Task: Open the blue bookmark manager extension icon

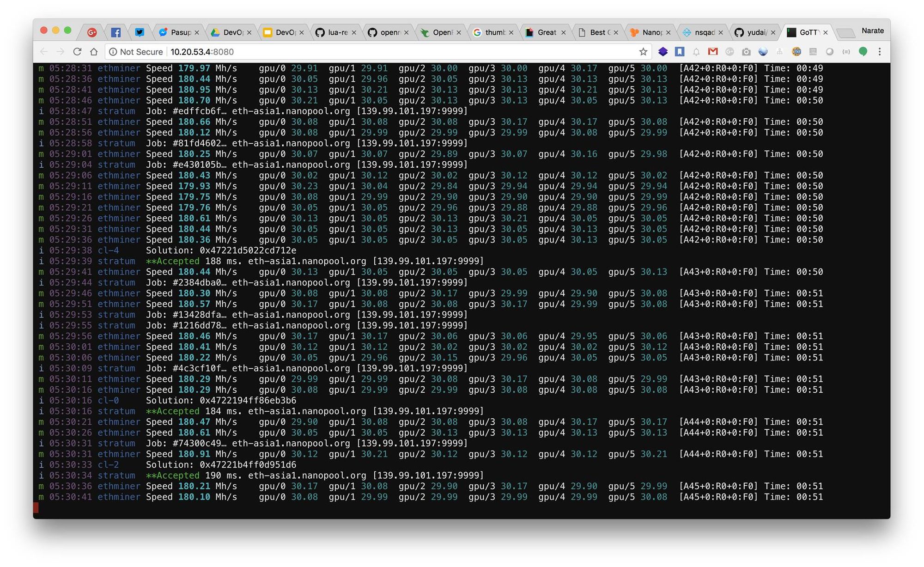Action: click(x=680, y=52)
